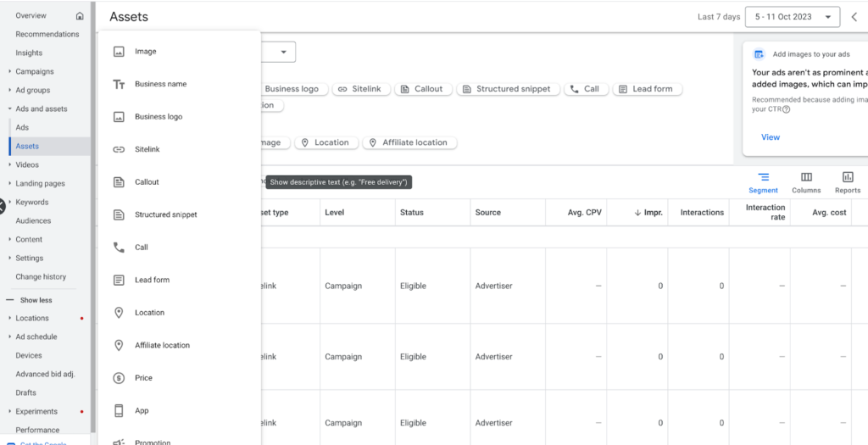Open Recommendations in the sidebar
The height and width of the screenshot is (445, 868).
pyautogui.click(x=47, y=34)
